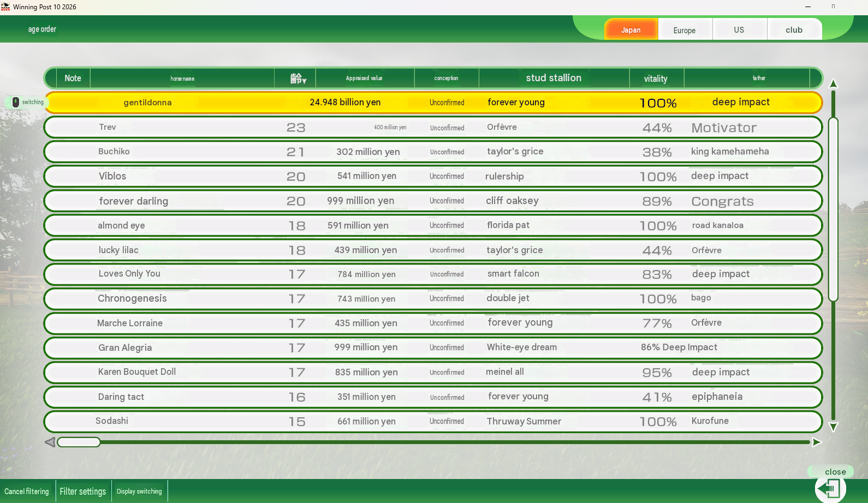
Task: Click father king kamehameha
Action: point(730,152)
